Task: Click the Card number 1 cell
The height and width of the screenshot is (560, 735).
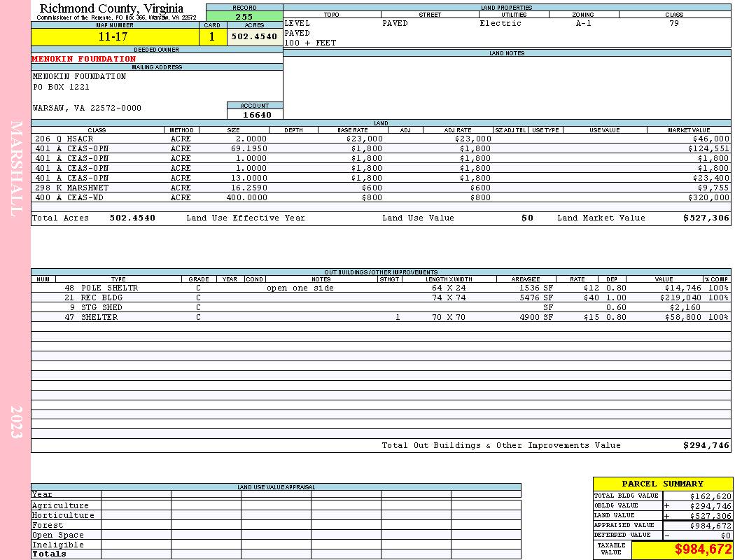Action: 212,37
